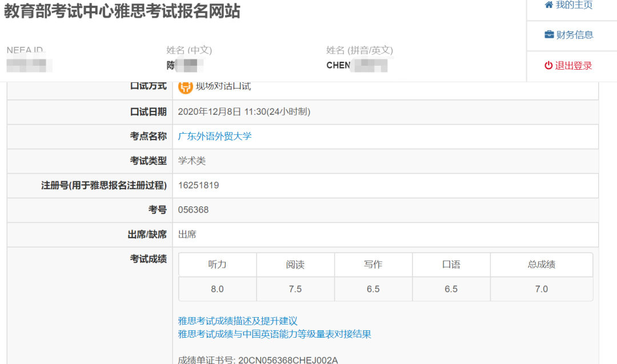Click the 出席/缺席 row label
The image size is (617, 364).
click(x=147, y=234)
